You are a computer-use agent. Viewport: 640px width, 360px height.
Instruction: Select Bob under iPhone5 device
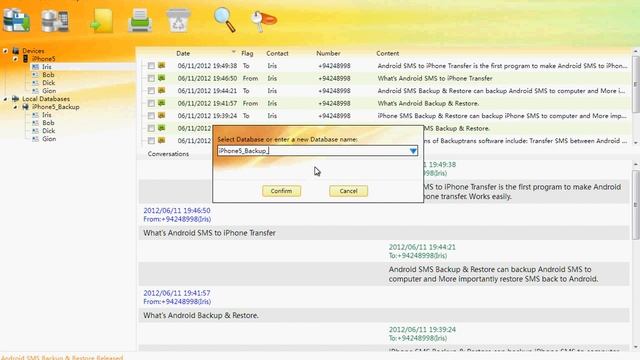point(48,75)
